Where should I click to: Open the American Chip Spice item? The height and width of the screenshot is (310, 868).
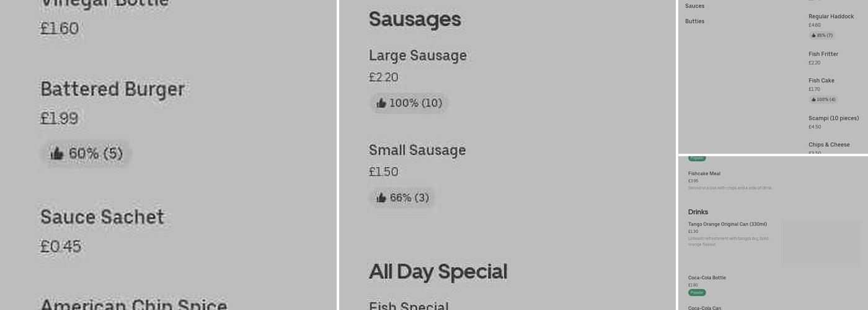pos(134,304)
